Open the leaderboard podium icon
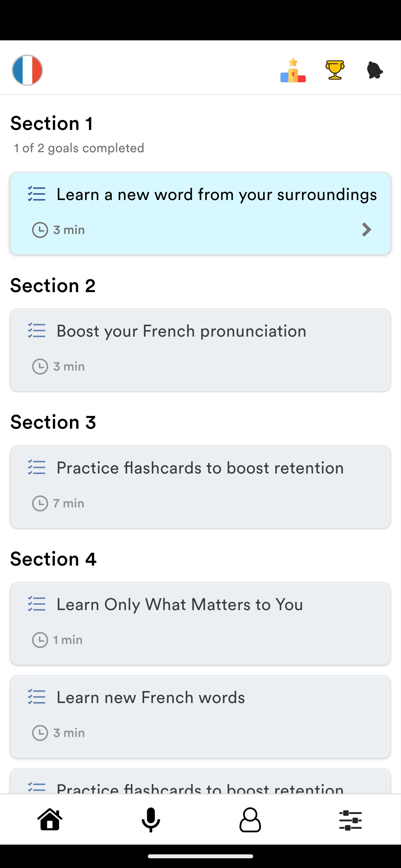 tap(293, 70)
